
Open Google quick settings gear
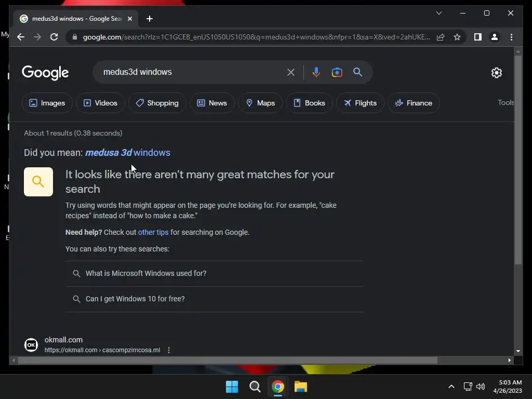(x=496, y=73)
